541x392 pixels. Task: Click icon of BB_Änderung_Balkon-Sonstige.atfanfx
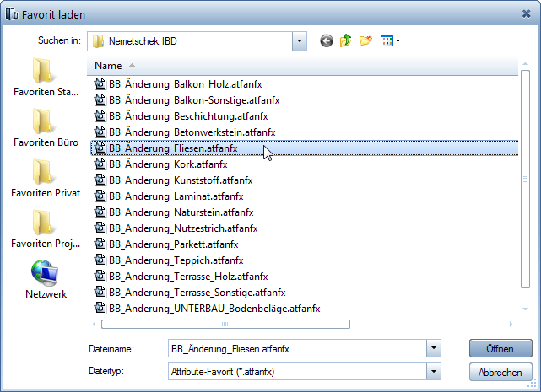(100, 100)
